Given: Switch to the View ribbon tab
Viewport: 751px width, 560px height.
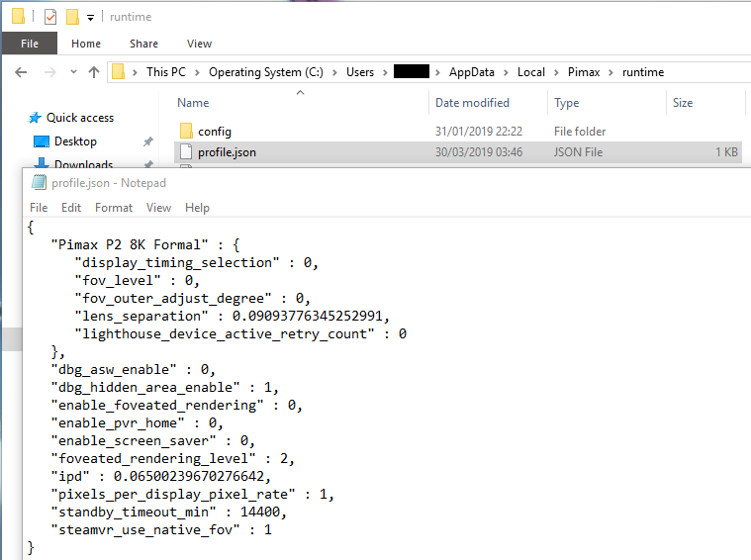Looking at the screenshot, I should pyautogui.click(x=199, y=44).
